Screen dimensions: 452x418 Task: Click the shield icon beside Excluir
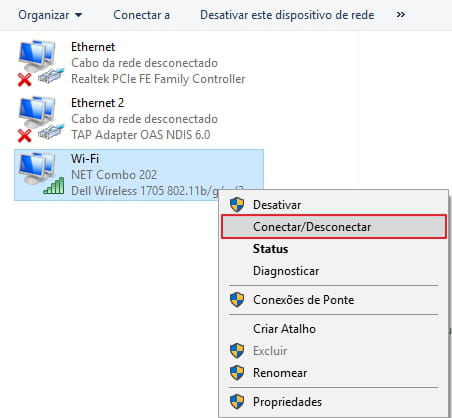pyautogui.click(x=237, y=350)
